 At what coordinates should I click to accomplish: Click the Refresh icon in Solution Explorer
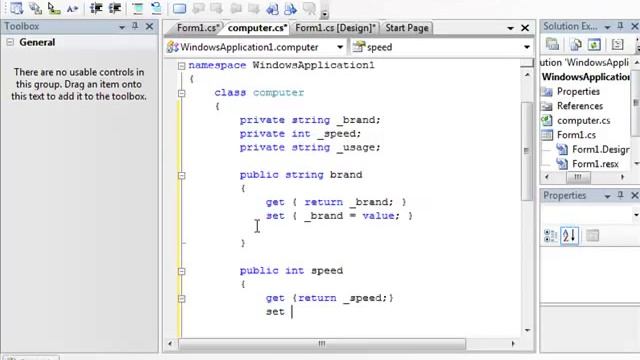coord(594,44)
